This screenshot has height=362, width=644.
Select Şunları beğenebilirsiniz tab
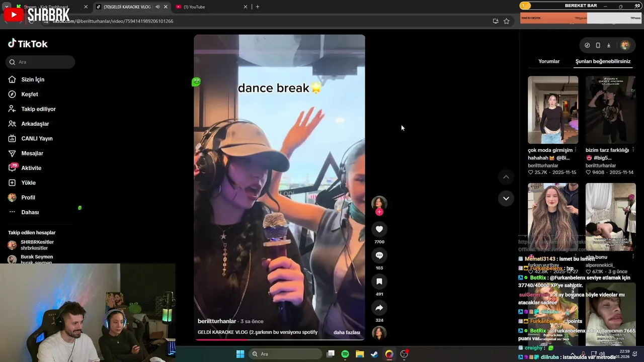tap(603, 61)
